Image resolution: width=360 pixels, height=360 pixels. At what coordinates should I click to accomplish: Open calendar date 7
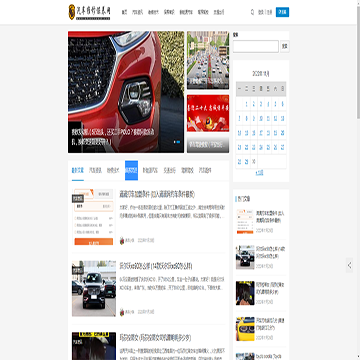tap(239, 118)
